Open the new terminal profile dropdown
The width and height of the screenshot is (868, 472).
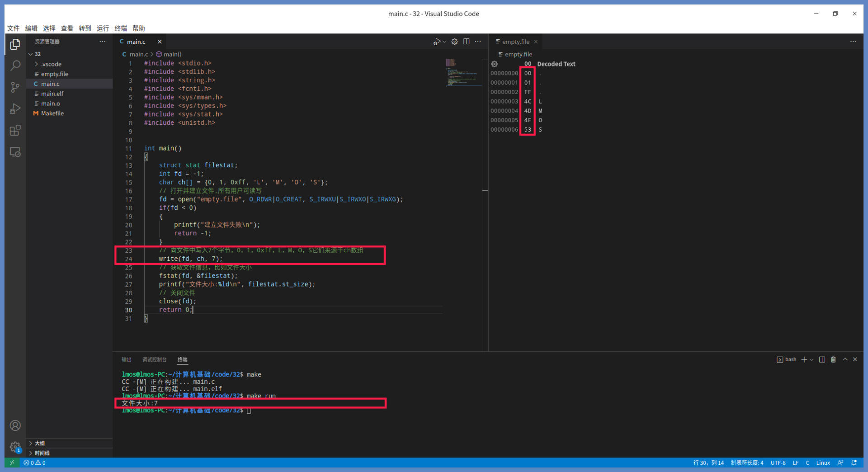811,360
